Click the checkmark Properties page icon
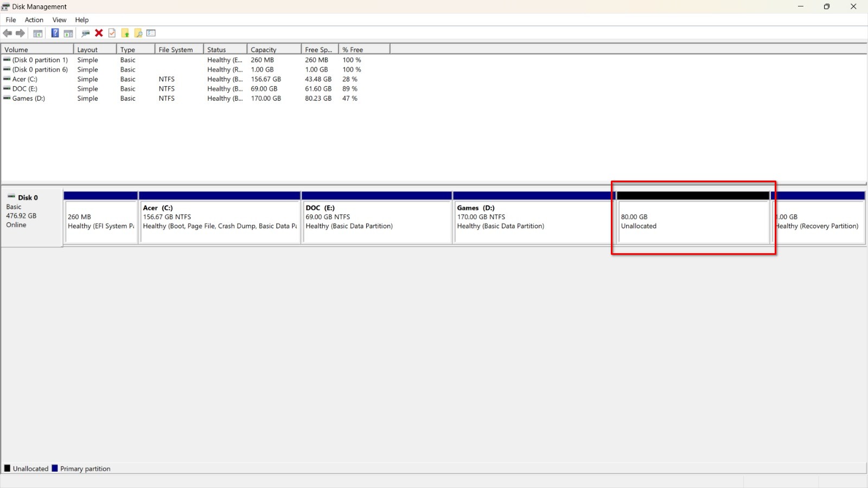 [x=112, y=34]
